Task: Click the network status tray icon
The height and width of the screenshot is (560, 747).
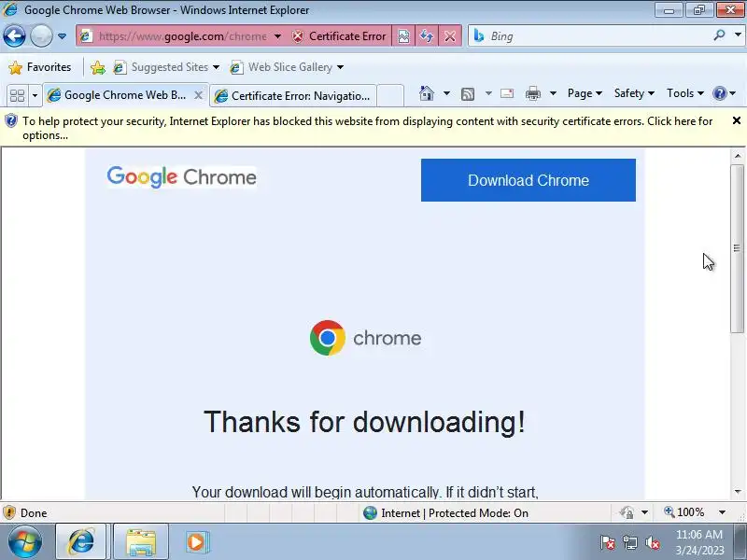Action: coord(630,543)
